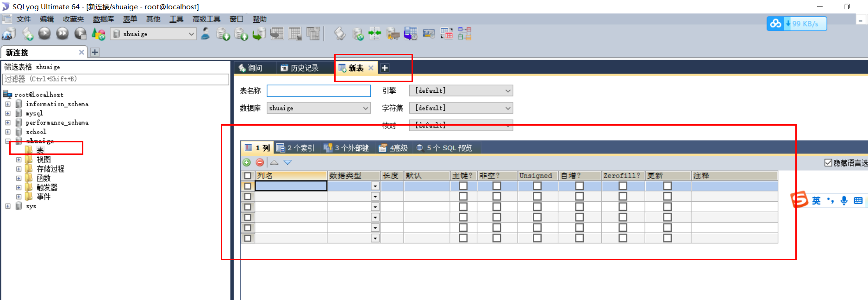Click the green arrows schema sync icon
The height and width of the screenshot is (300, 868).
click(x=375, y=33)
